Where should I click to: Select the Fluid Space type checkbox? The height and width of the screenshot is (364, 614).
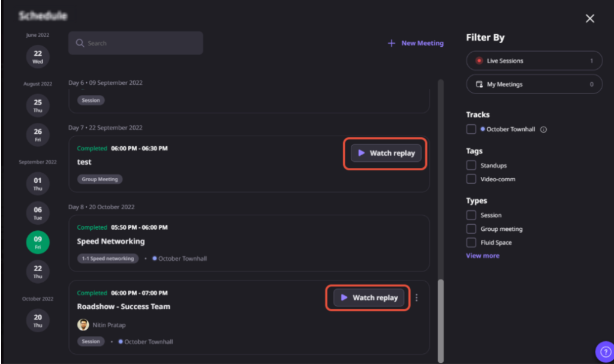point(471,242)
